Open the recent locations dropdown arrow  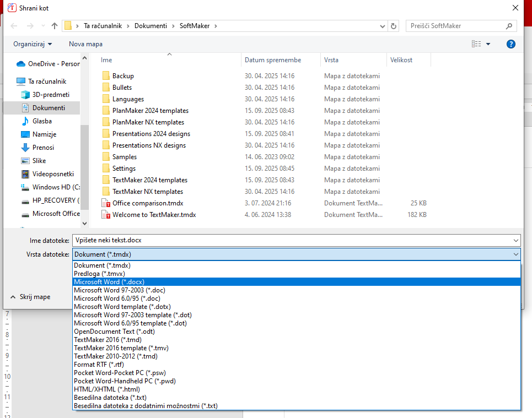[x=43, y=26]
